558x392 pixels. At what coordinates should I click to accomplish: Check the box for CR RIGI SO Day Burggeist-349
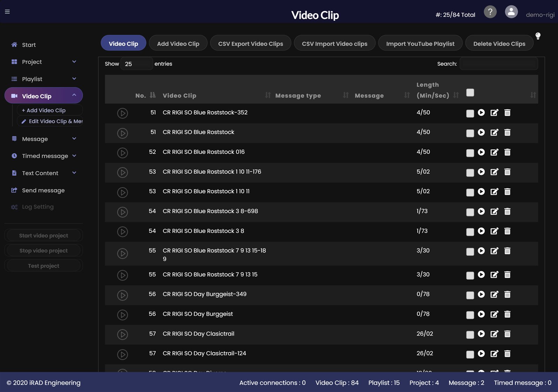[x=470, y=295]
